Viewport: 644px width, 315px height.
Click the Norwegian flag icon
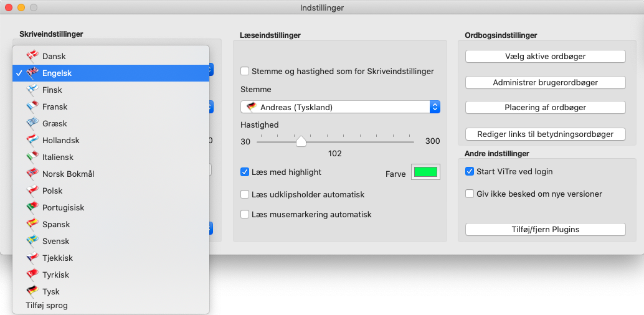pos(32,174)
